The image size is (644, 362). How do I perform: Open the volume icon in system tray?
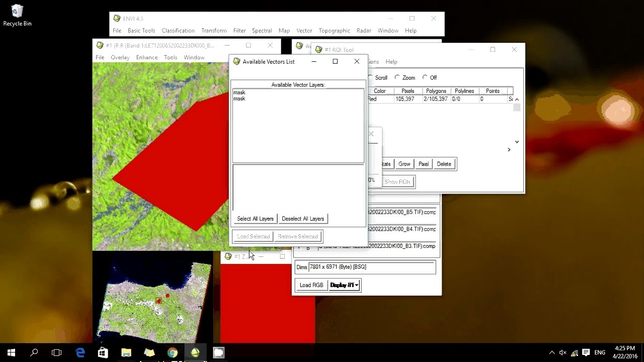pyautogui.click(x=563, y=352)
